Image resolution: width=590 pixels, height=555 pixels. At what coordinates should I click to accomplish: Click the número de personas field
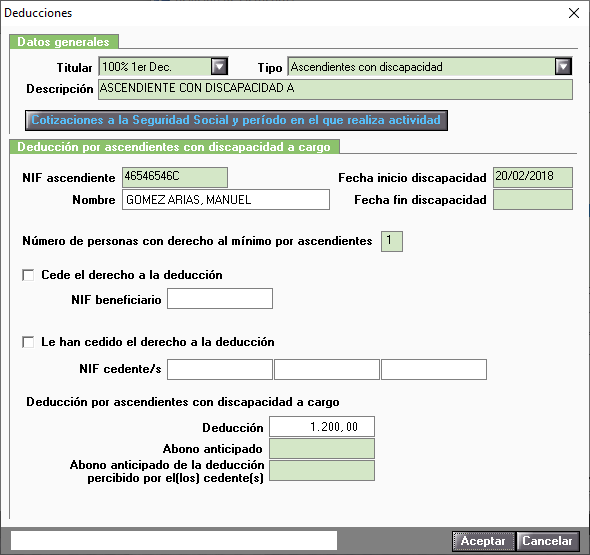[x=392, y=241]
